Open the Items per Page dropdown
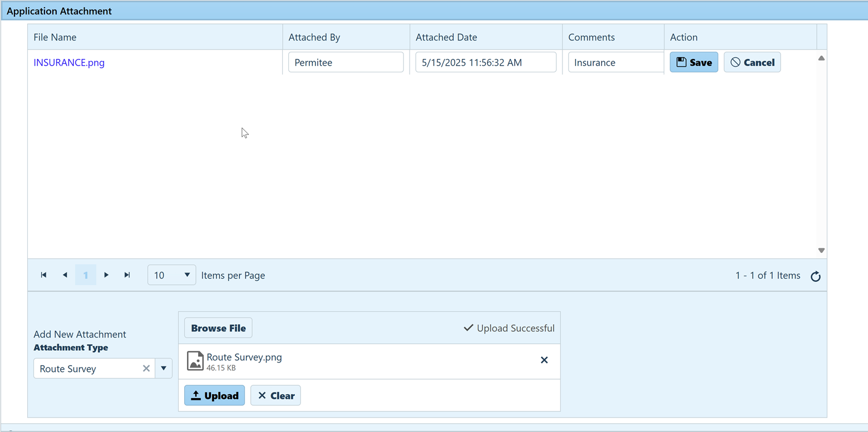The width and height of the screenshot is (868, 432). point(171,275)
